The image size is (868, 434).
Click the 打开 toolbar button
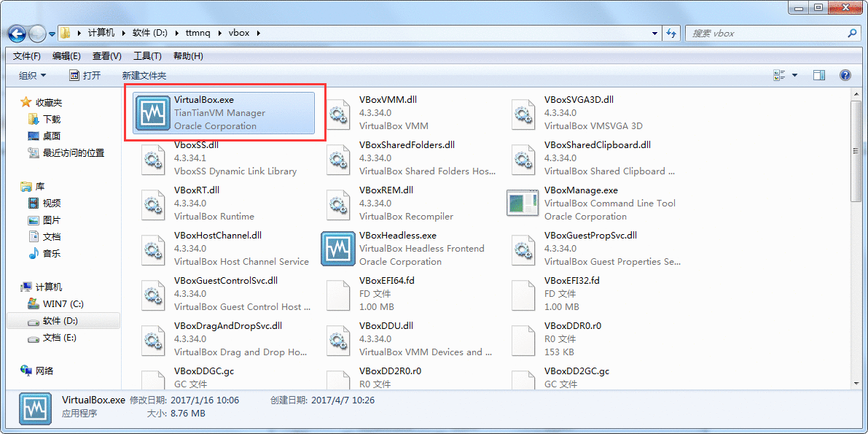pyautogui.click(x=85, y=75)
